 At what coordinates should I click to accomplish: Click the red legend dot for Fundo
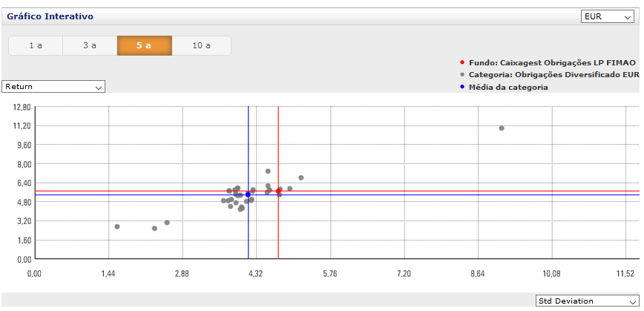pyautogui.click(x=462, y=63)
